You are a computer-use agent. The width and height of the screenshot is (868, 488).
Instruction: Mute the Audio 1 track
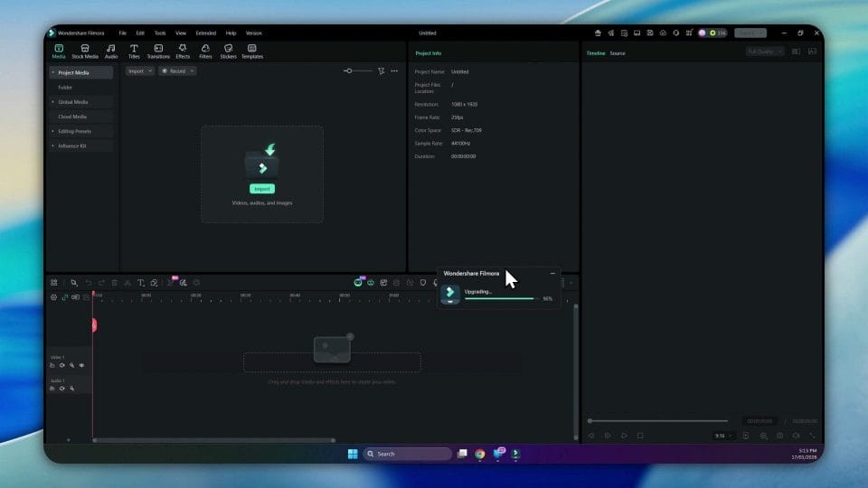pos(62,389)
